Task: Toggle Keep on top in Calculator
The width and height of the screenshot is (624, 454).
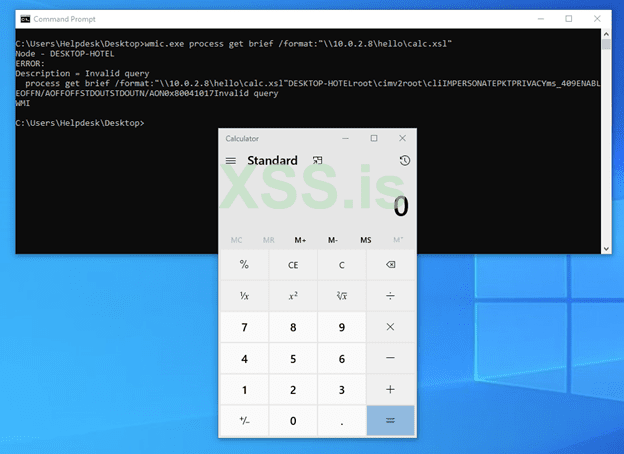Action: tap(317, 160)
